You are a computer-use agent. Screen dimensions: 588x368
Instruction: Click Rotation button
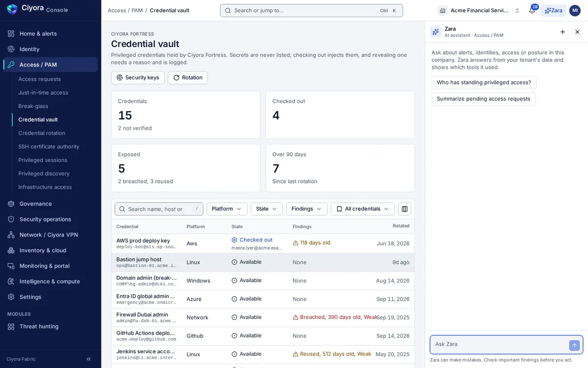tap(188, 78)
